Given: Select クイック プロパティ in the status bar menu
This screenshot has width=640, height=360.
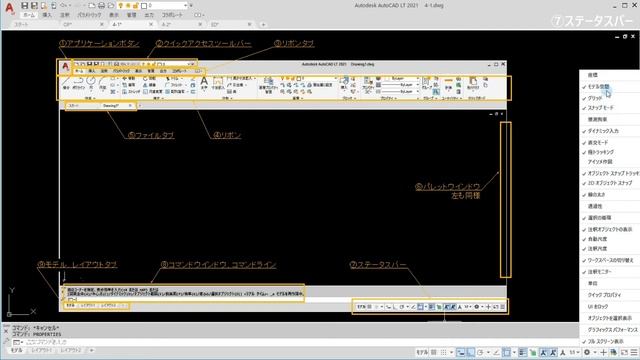Looking at the screenshot, I should tap(604, 295).
